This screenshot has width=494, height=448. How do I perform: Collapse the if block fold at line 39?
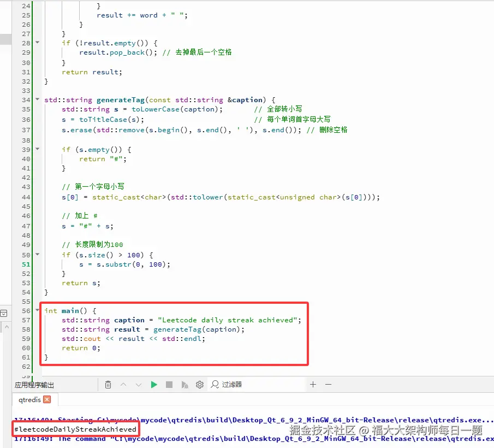pyautogui.click(x=38, y=149)
